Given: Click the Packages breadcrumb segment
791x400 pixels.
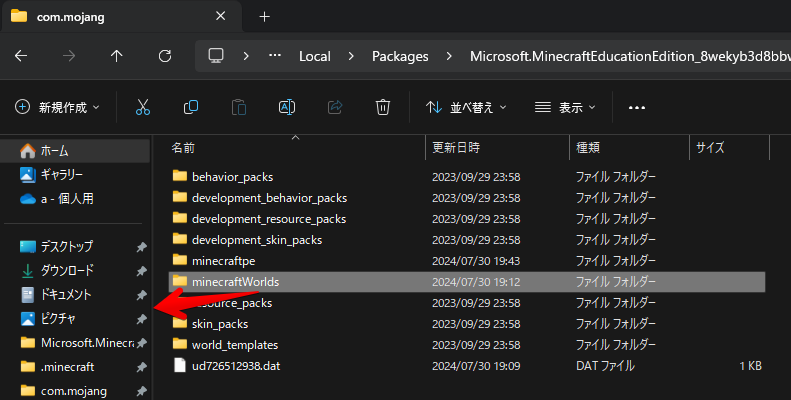Looking at the screenshot, I should 400,56.
